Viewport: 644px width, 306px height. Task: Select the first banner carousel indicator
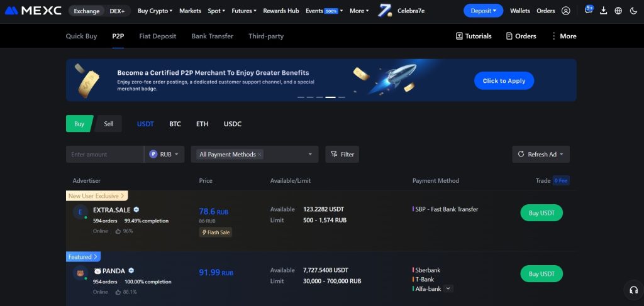coord(301,97)
